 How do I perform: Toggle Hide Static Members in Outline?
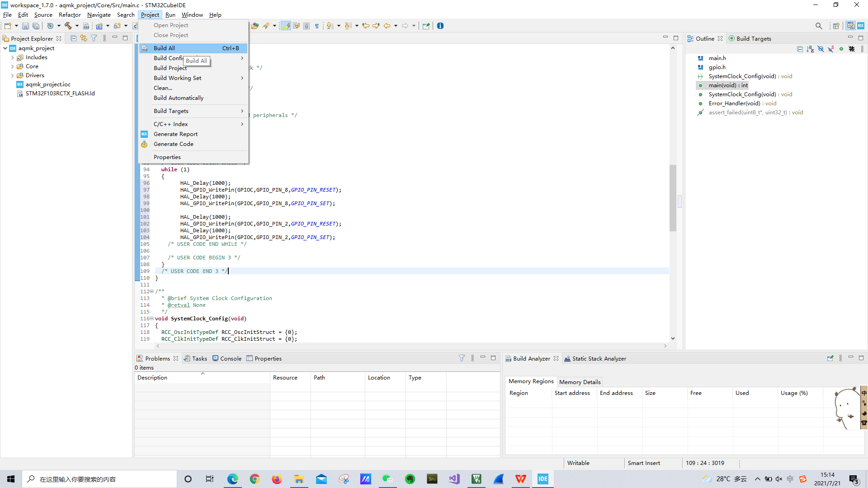831,49
